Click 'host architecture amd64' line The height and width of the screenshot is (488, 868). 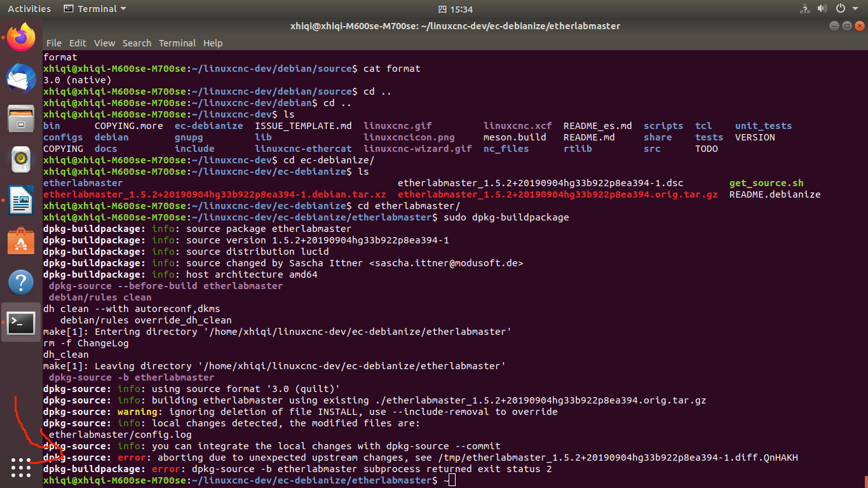[x=252, y=274]
